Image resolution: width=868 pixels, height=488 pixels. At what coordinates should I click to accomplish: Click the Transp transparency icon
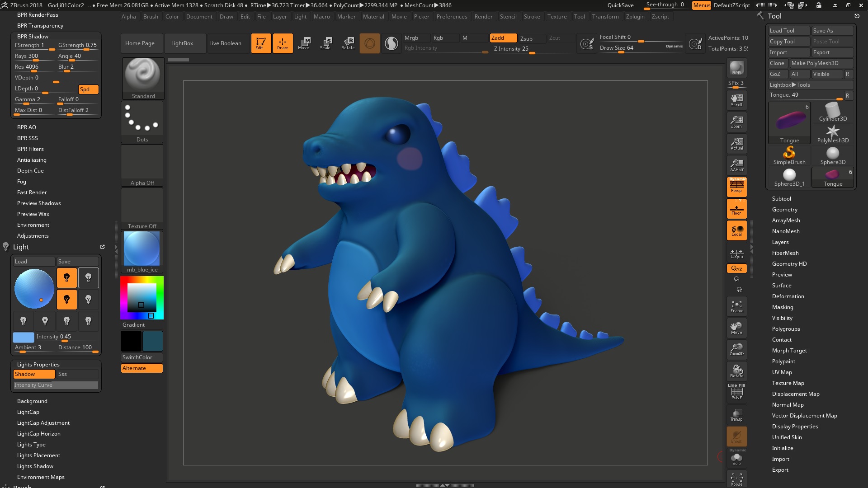[x=736, y=414]
